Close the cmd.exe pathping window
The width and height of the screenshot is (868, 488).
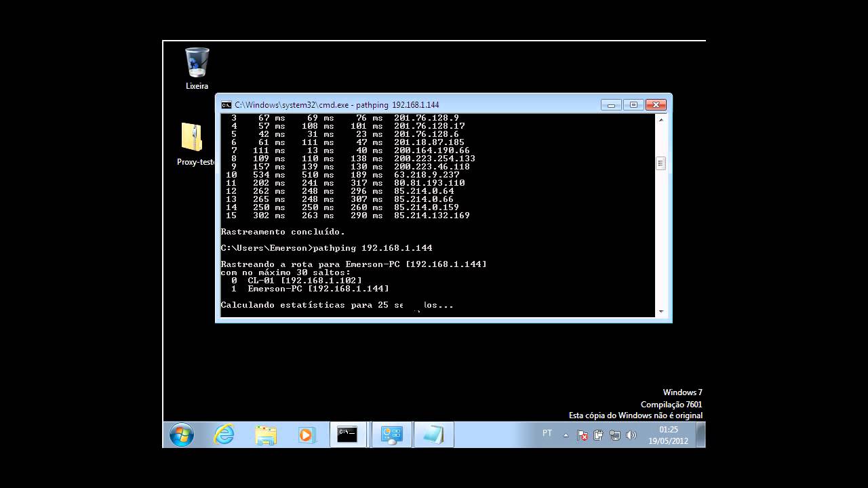[656, 105]
